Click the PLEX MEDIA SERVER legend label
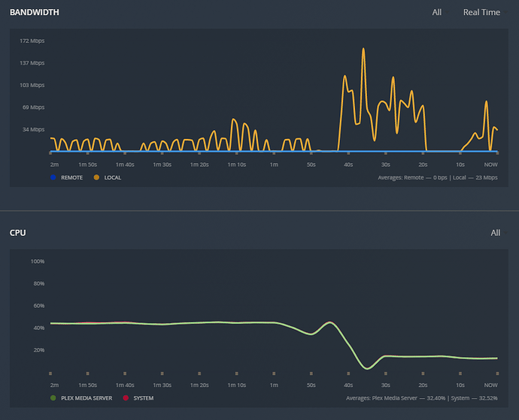519x420 pixels. click(86, 398)
